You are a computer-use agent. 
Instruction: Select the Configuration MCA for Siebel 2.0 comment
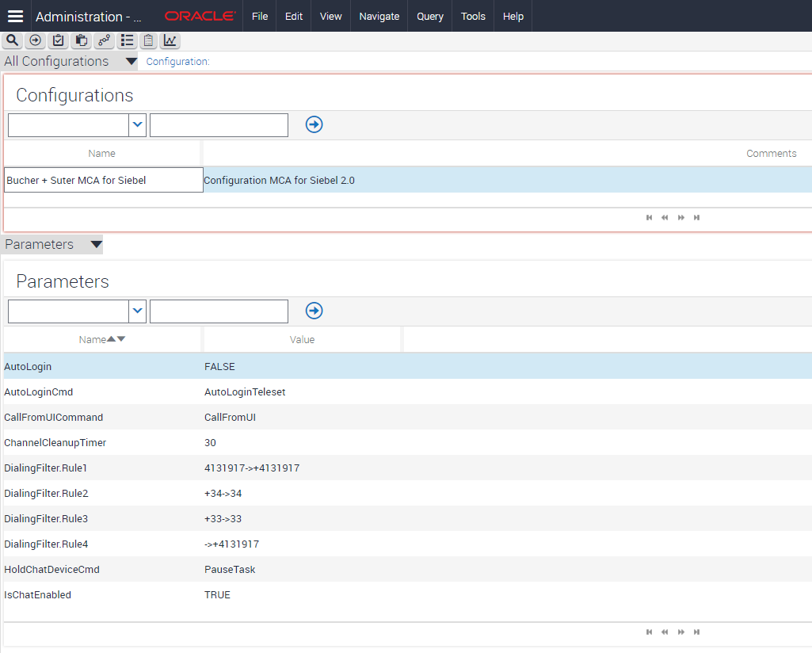279,180
